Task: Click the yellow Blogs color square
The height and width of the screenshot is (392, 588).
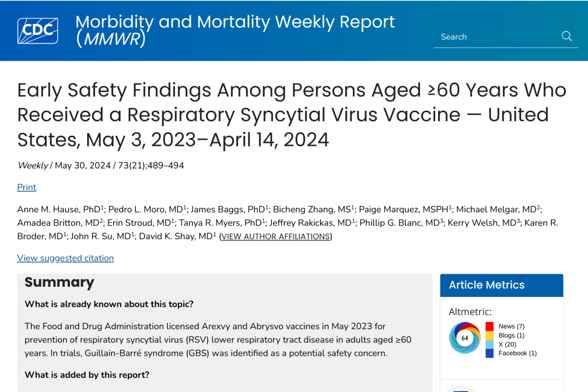Action: [490, 335]
